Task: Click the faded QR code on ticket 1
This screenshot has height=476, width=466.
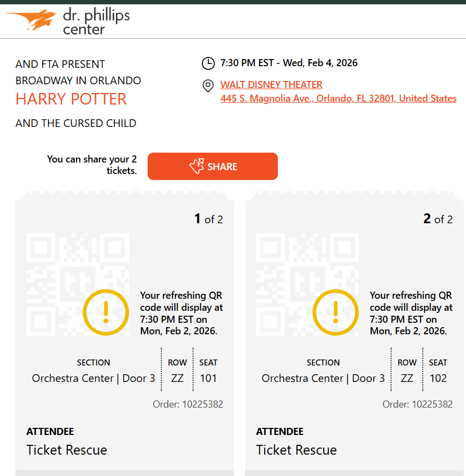Action: 78,285
